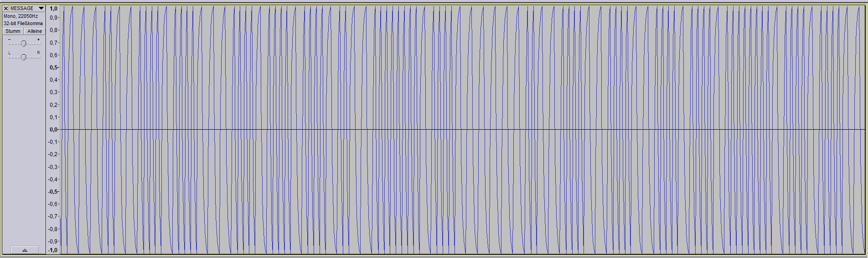Click the empty track panel area below the pan slider
This screenshot has height=258, width=868.
24,151
